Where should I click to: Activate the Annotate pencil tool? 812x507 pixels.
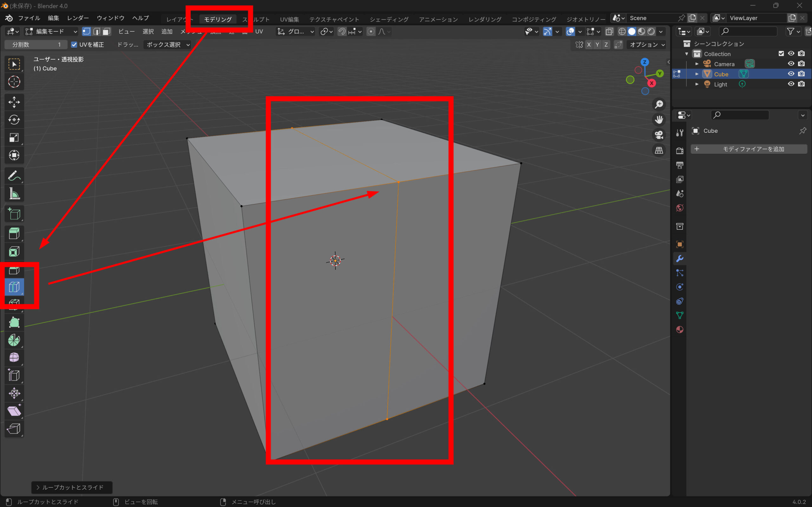[14, 176]
